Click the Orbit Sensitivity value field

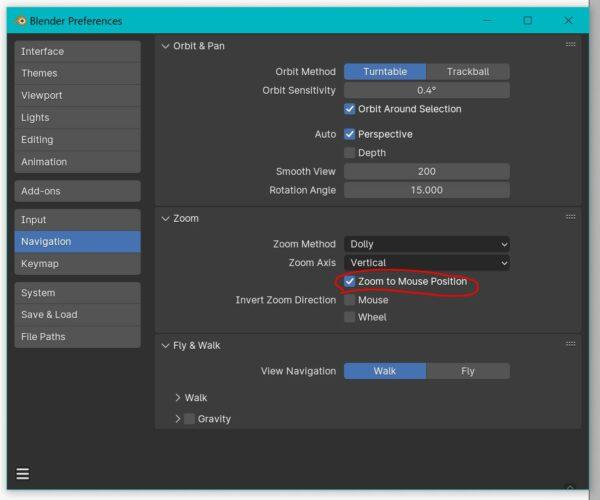[427, 90]
